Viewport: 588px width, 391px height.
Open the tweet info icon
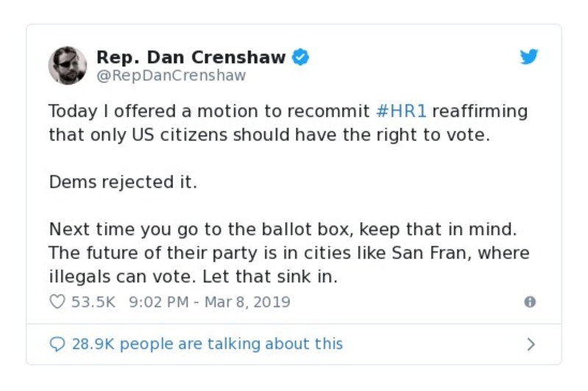point(529,302)
